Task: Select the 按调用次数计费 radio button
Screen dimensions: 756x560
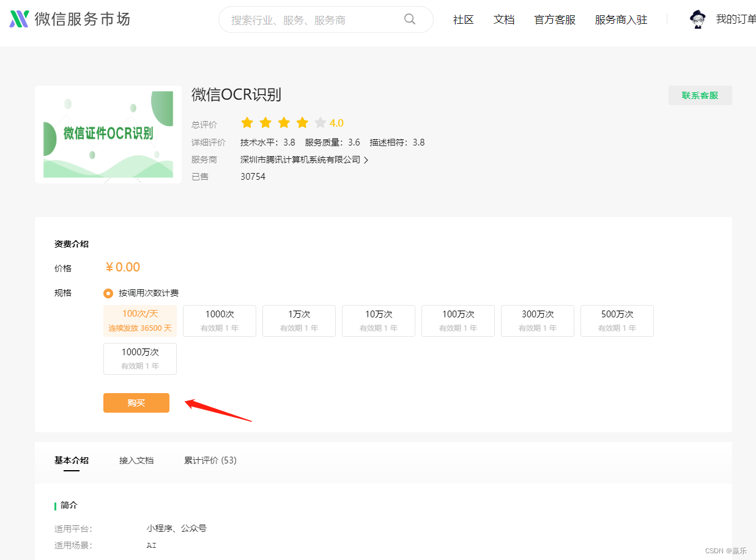Action: point(108,293)
